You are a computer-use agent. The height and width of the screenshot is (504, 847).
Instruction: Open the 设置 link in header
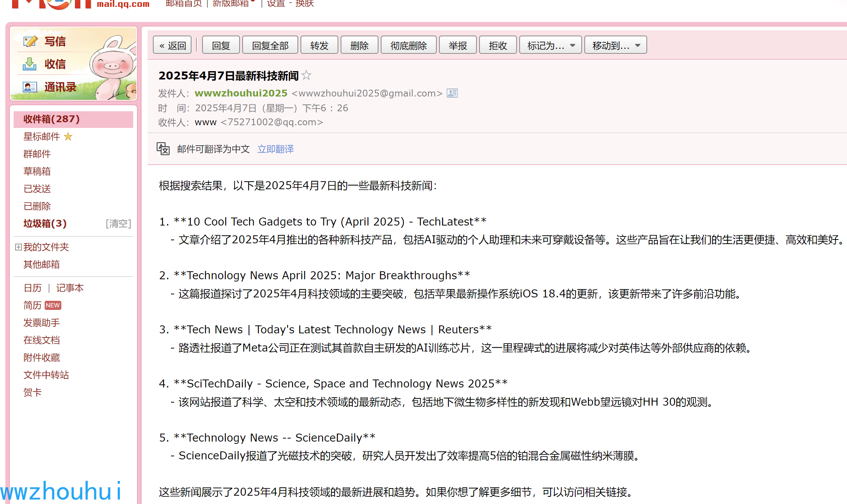pyautogui.click(x=276, y=4)
